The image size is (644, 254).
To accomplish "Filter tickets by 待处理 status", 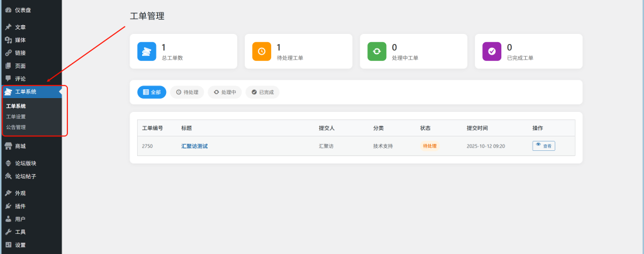I will click(187, 92).
